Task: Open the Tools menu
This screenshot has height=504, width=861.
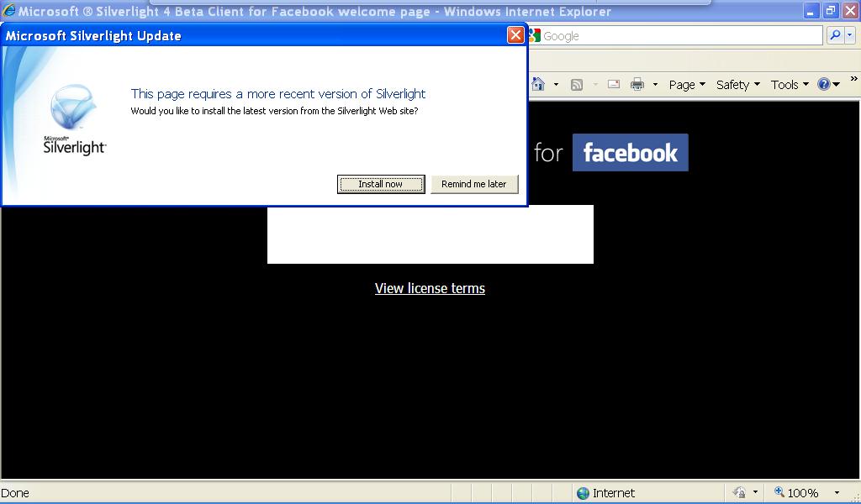Action: pos(790,85)
